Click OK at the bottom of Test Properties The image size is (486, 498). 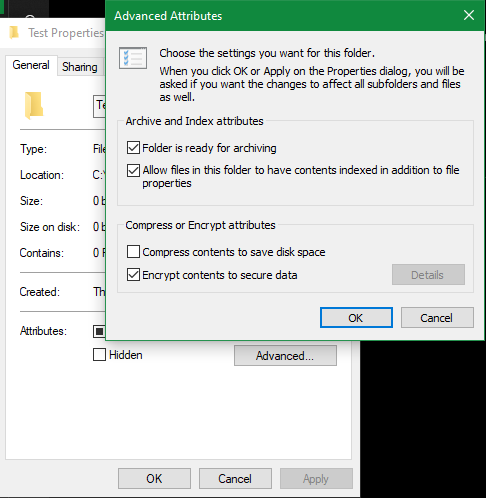[154, 479]
